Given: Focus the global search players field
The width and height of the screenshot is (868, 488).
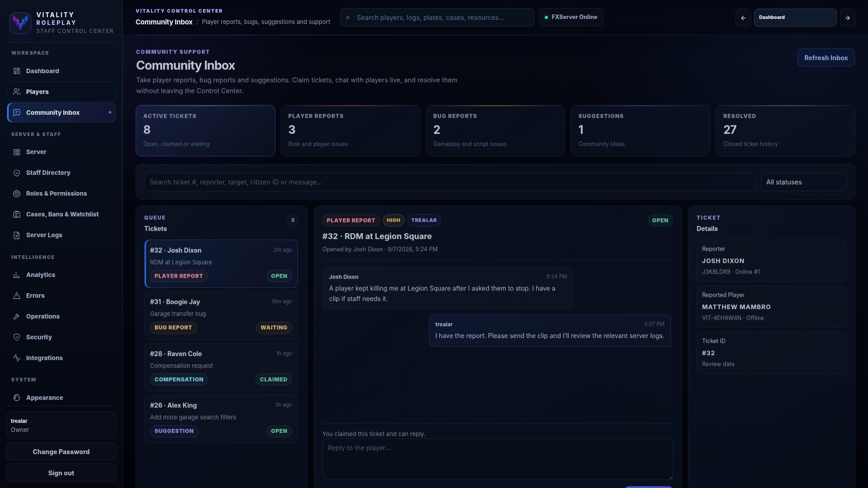Looking at the screenshot, I should click(437, 18).
